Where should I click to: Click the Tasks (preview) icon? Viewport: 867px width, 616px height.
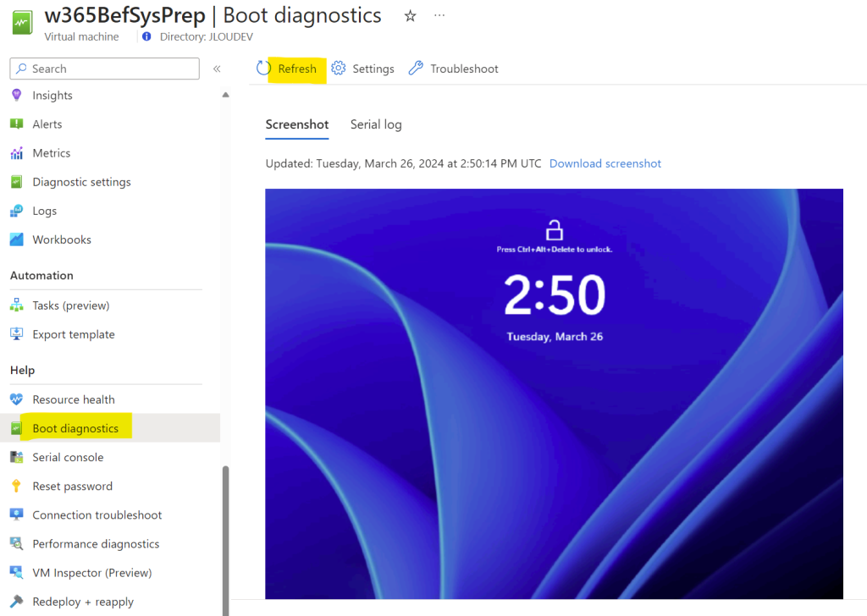[x=17, y=305]
